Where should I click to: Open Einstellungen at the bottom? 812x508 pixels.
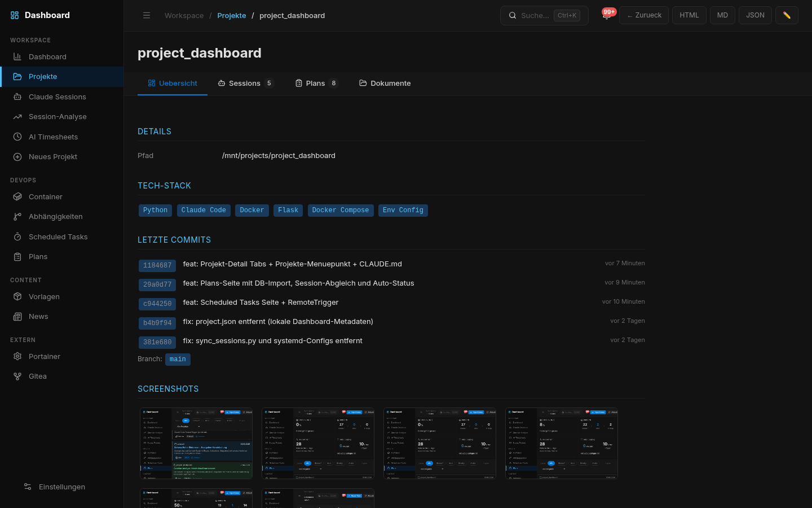tap(62, 487)
